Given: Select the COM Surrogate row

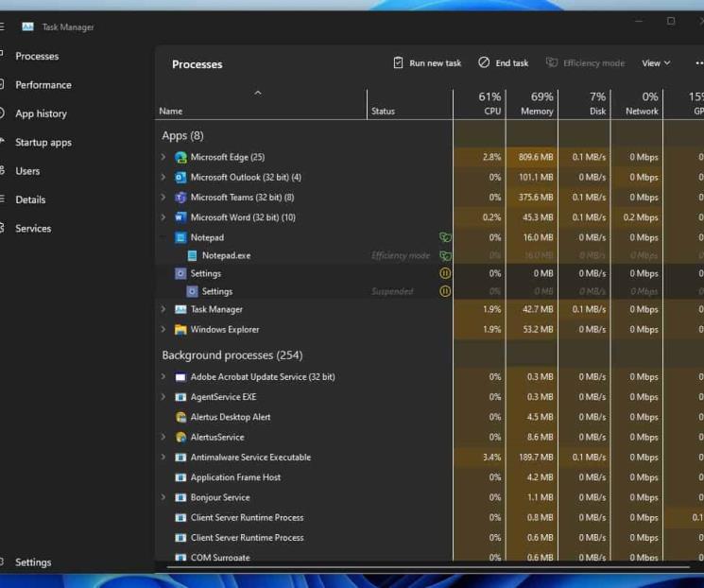Looking at the screenshot, I should point(430,557).
